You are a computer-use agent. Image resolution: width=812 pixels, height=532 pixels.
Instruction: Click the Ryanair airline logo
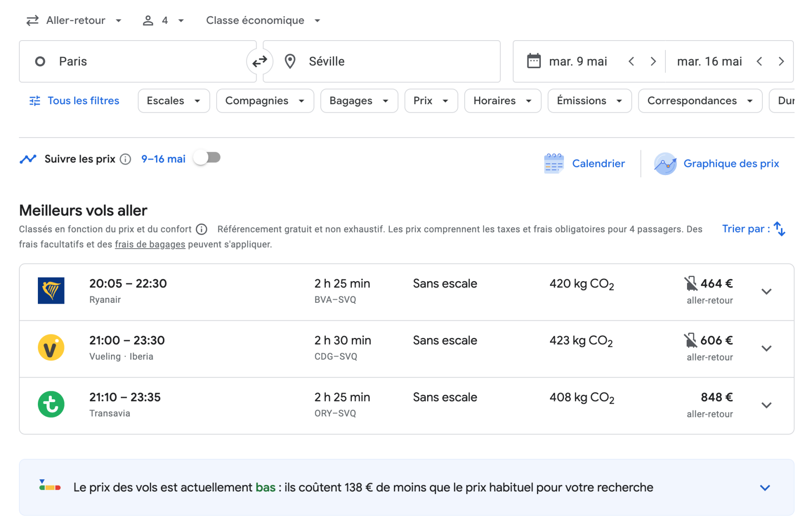coord(51,291)
